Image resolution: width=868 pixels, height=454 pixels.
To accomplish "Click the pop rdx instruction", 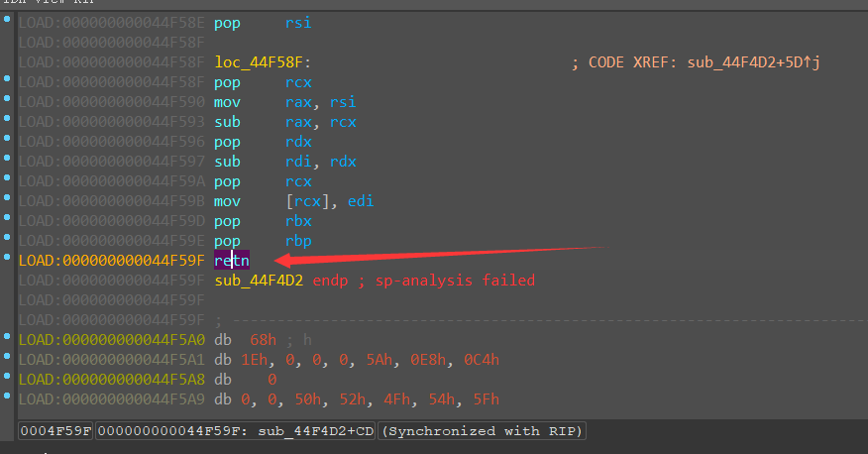I will (263, 143).
